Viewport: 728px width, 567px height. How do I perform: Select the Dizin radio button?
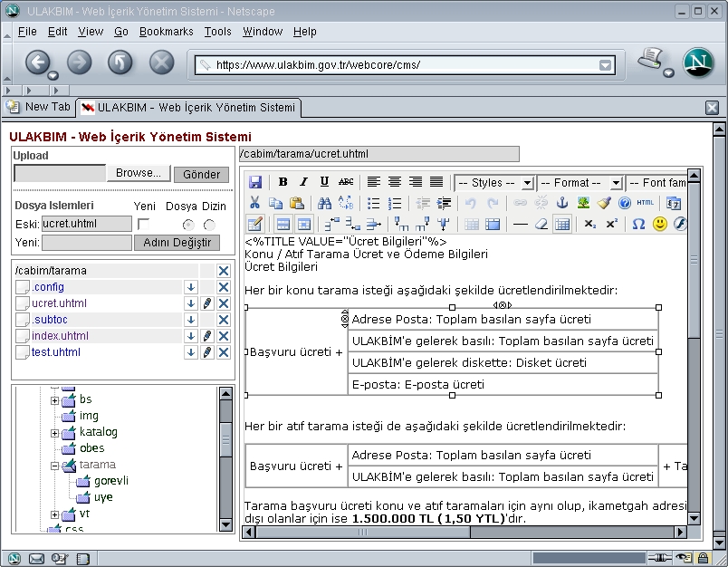coord(209,225)
